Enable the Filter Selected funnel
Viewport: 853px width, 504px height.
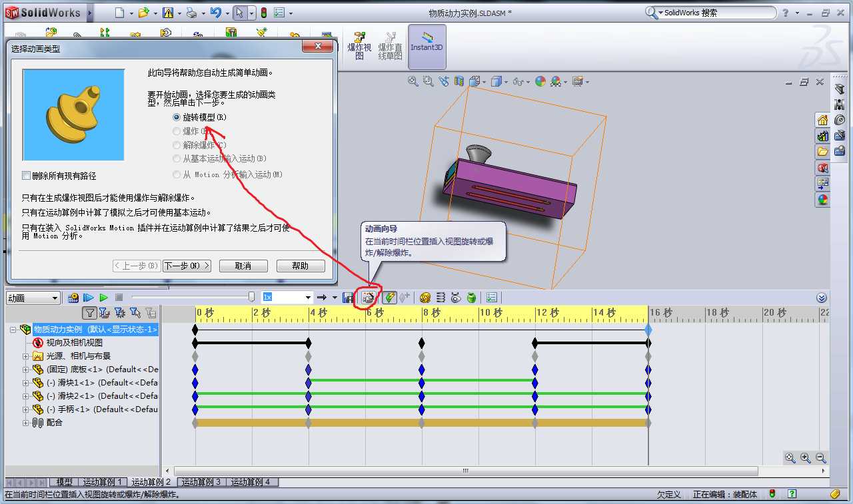pos(135,312)
